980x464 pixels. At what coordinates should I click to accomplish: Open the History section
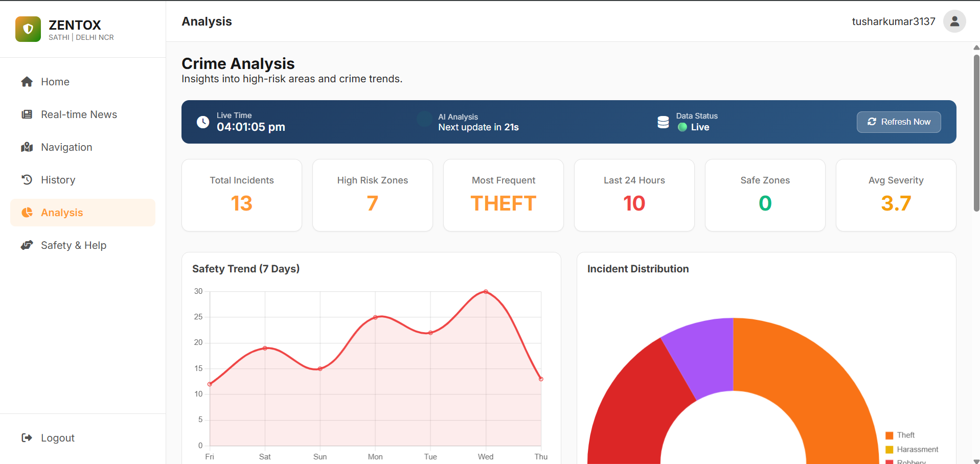83,180
